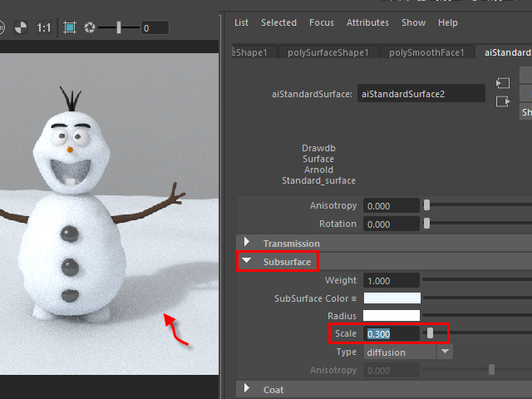Click the SubSurface Color swatch
Screen dimensions: 532x399
[392, 298]
